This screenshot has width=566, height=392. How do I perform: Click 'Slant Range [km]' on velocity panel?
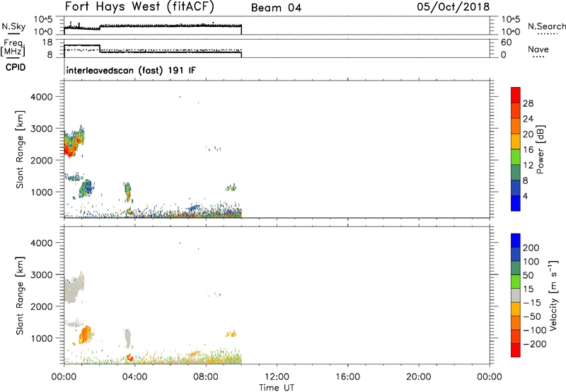click(x=20, y=296)
